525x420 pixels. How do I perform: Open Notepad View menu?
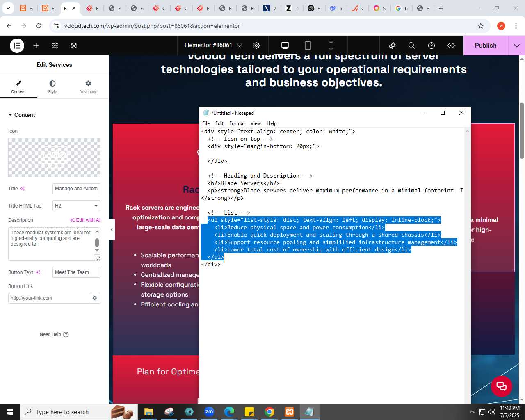tap(256, 123)
